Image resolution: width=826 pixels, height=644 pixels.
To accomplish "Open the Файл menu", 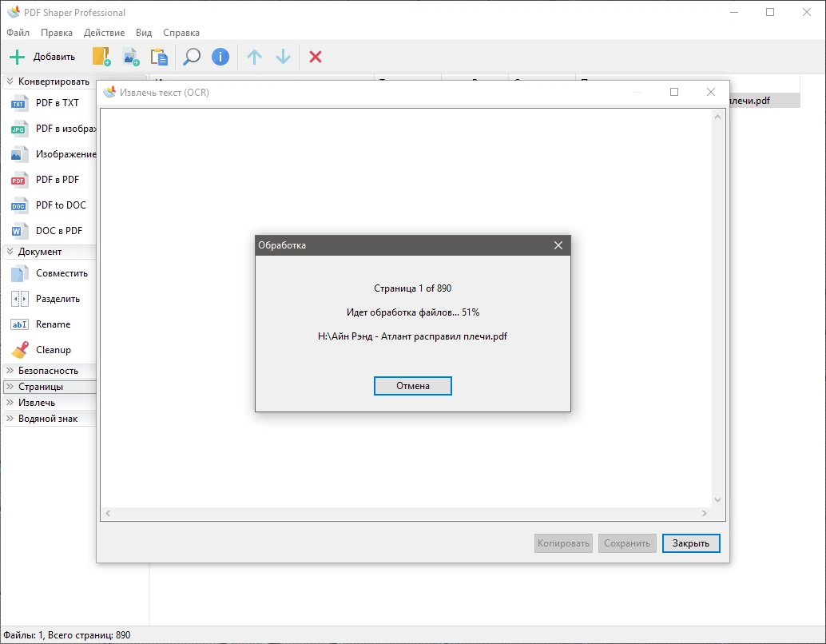I will click(18, 33).
